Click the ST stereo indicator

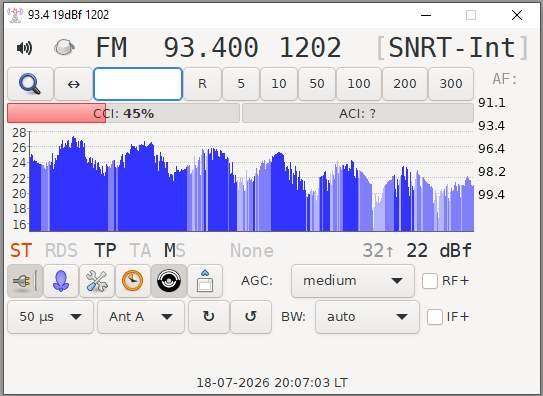(x=21, y=250)
